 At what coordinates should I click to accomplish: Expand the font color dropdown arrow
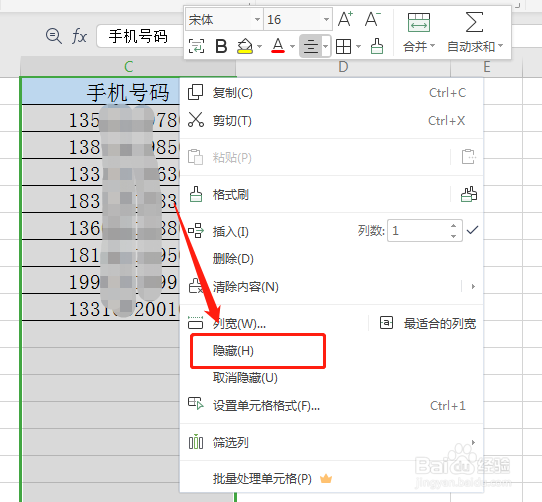tap(292, 46)
